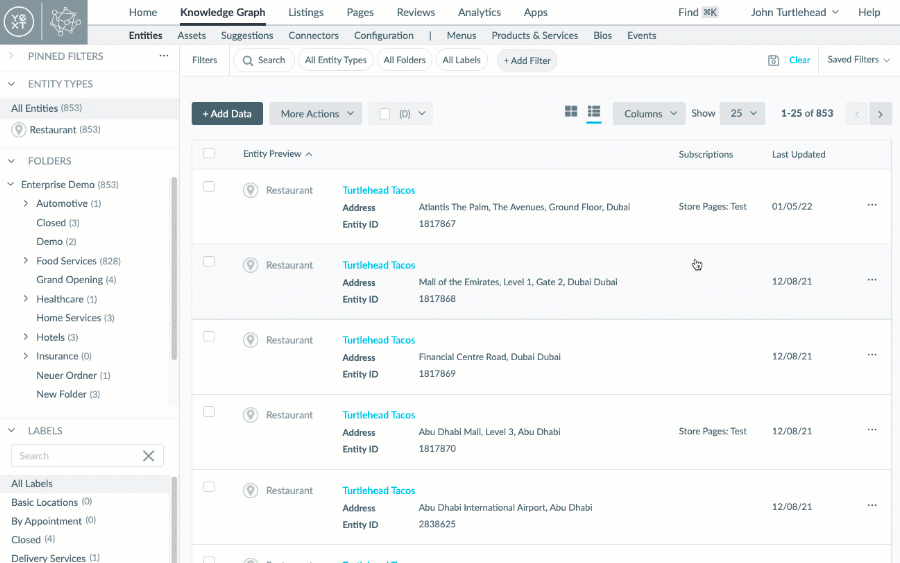Screen dimensions: 900x563
Task: Switch to grid card view
Action: pyautogui.click(x=571, y=111)
